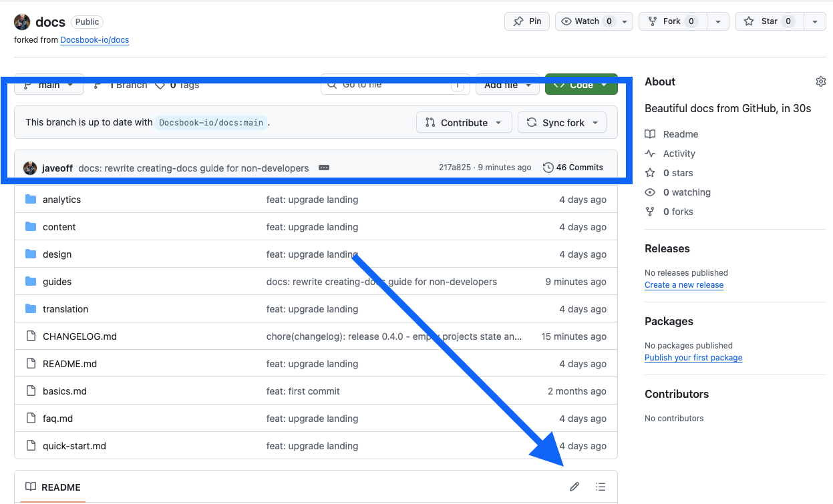833x504 pixels.
Task: Click the basics.md file icon
Action: click(31, 391)
